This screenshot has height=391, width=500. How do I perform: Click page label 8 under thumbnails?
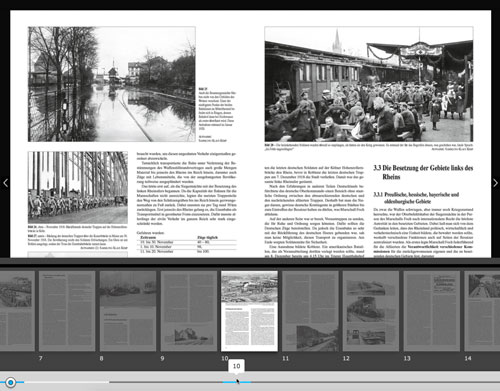pyautogui.click(x=101, y=358)
